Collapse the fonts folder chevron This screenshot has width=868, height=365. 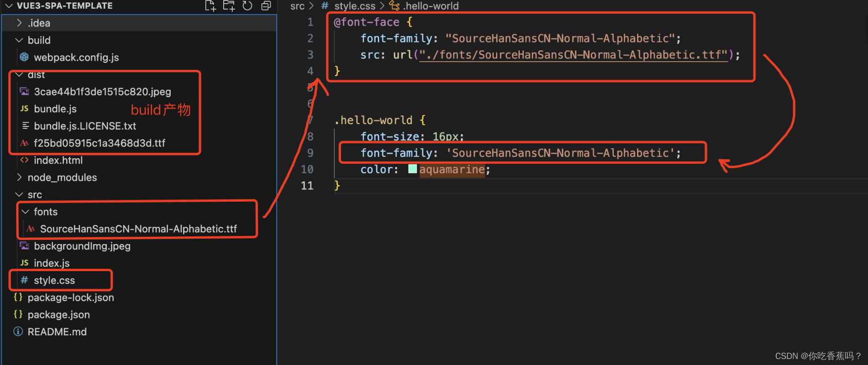(26, 212)
